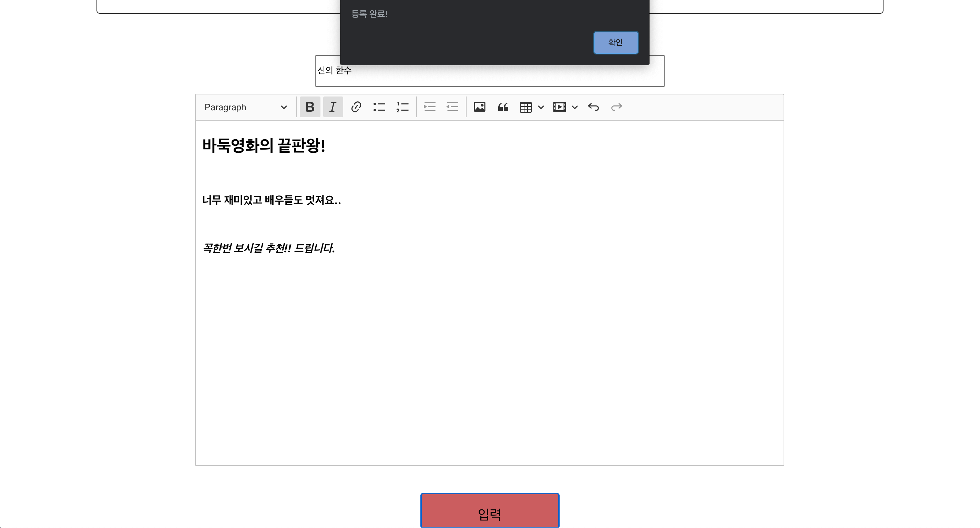Submit the review with the 입력 button
Image resolution: width=980 pixels, height=528 pixels.
click(x=489, y=510)
